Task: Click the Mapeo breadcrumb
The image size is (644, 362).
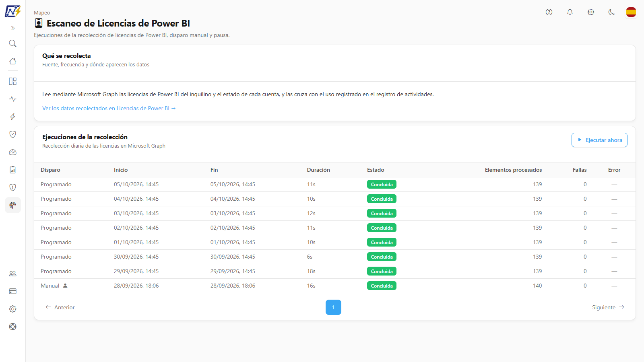Action: (x=42, y=13)
